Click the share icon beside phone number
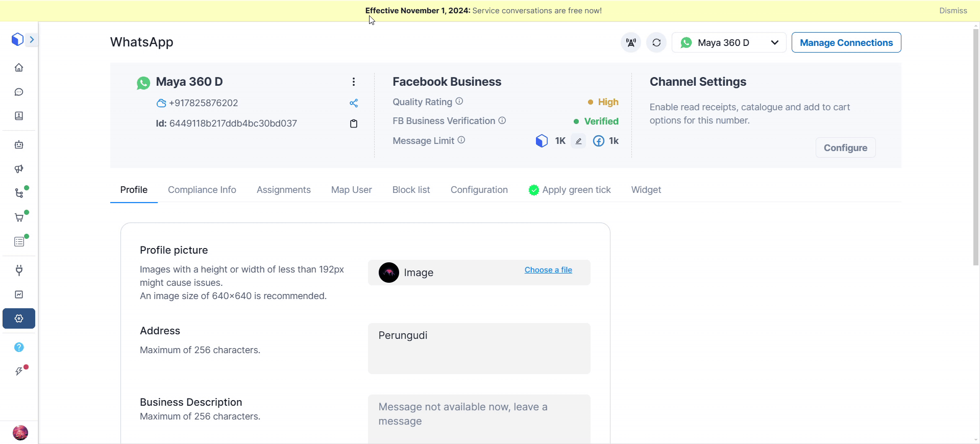The height and width of the screenshot is (444, 980). pos(354,103)
